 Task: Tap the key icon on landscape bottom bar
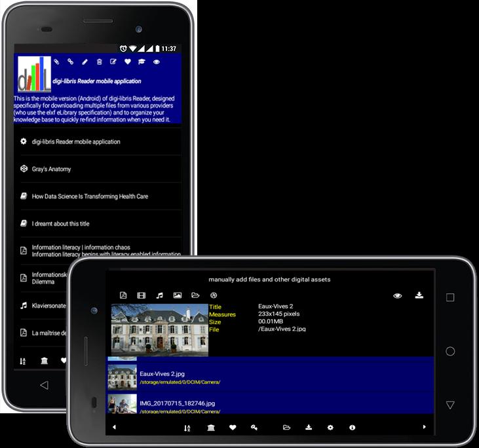[254, 428]
